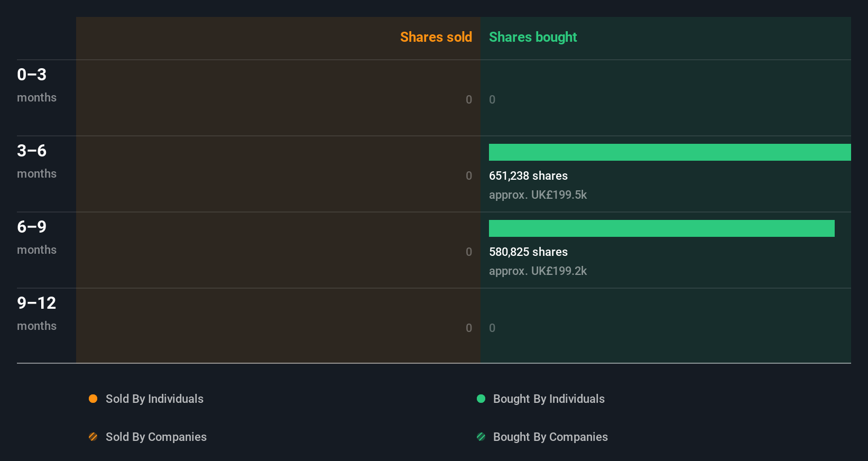868x461 pixels.
Task: Click the 580,825 shares value
Action: 528,252
